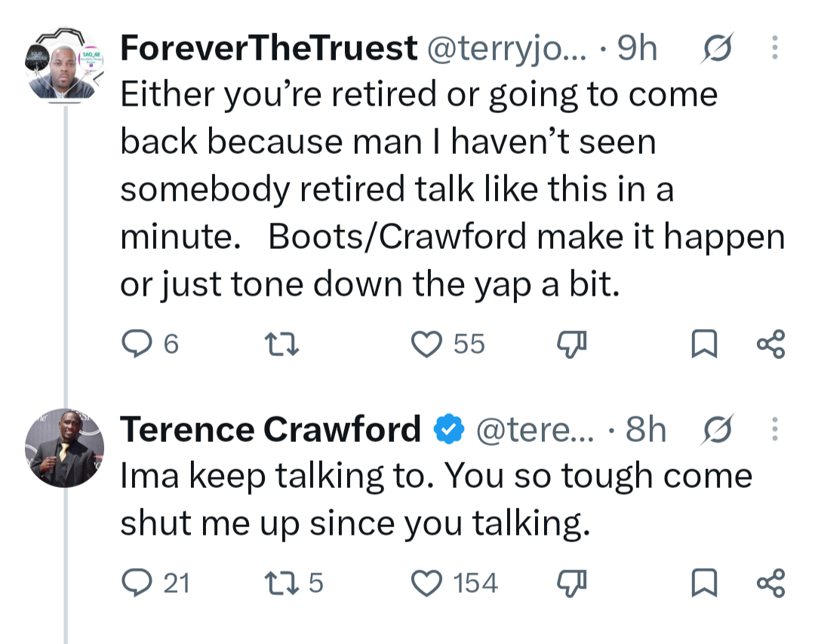Reply to Terence Crawford's tweet

[x=155, y=583]
